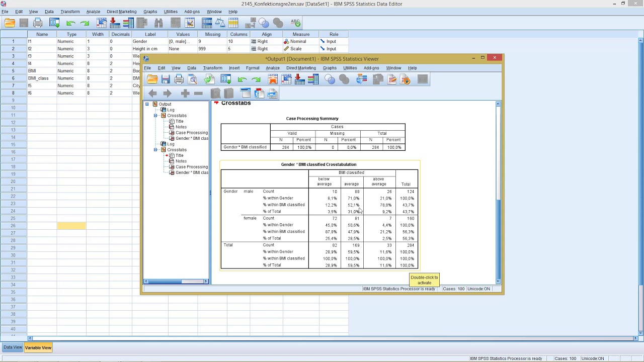Viewport: 644px width, 362px height.
Task: Click Select Last Output icon in Viewer
Action: [x=361, y=79]
